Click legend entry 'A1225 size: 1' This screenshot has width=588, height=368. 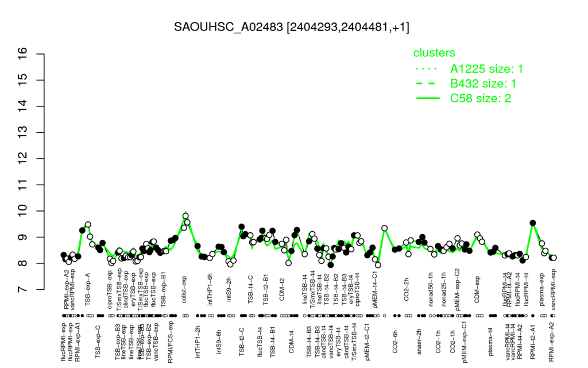tap(486, 69)
